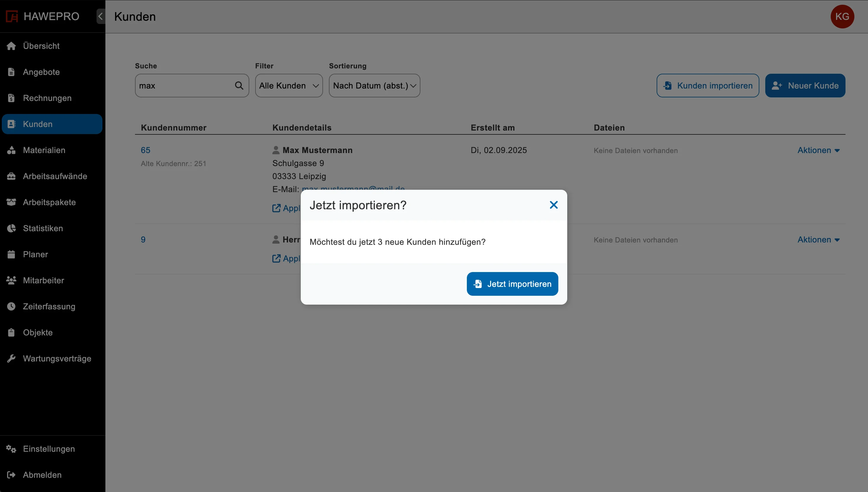Open Zeiterfassung in the sidebar
868x492 pixels.
point(52,306)
